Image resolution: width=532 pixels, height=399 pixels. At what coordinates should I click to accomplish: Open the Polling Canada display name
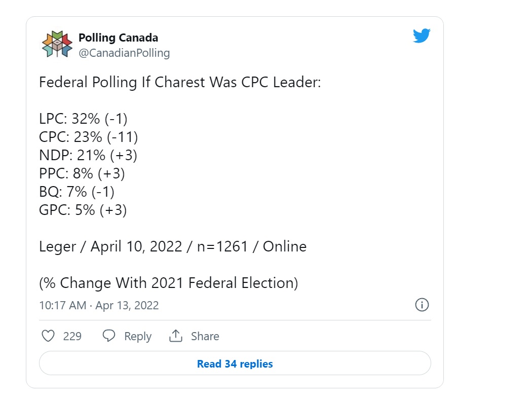119,38
